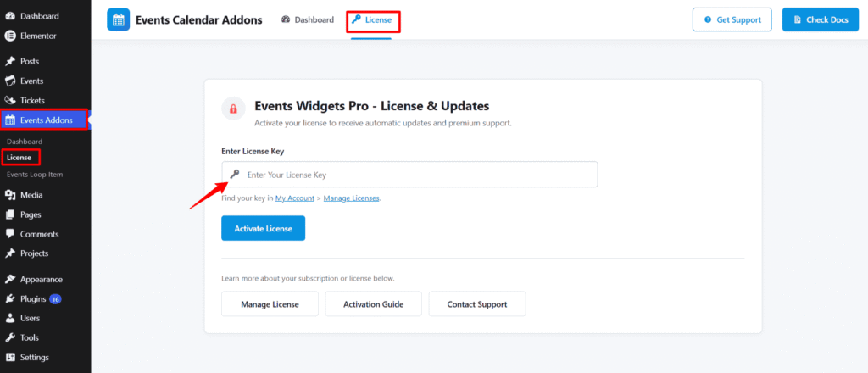Screen dimensions: 868x373
Task: Click the Tools wrench icon in the sidebar
Action: pyautogui.click(x=10, y=337)
